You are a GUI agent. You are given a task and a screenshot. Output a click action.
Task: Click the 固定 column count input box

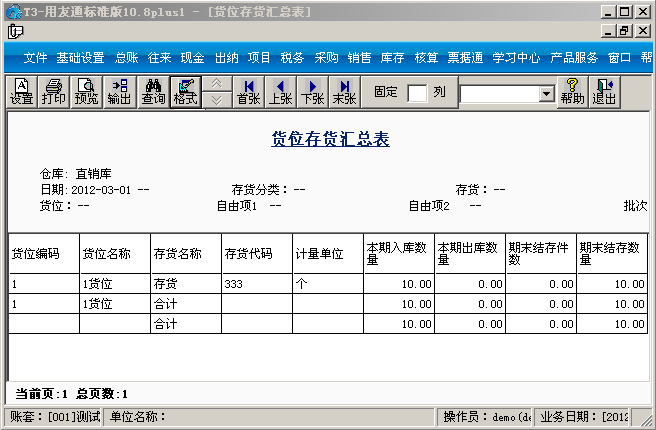tap(417, 92)
